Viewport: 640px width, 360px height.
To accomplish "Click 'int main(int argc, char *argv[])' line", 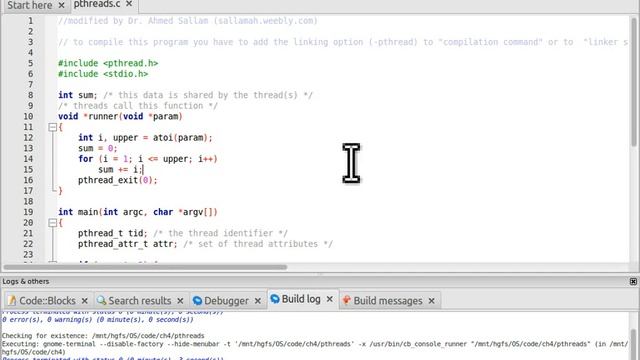I will tap(138, 212).
